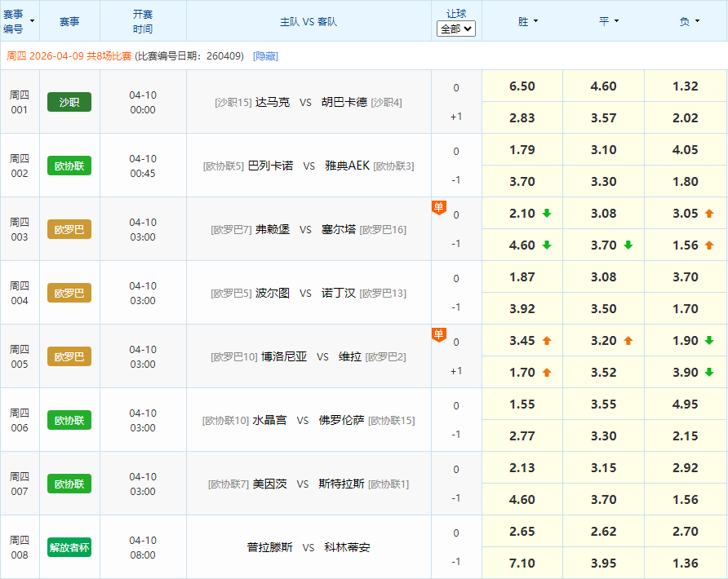Click away team 诺丁汉

coord(339,293)
